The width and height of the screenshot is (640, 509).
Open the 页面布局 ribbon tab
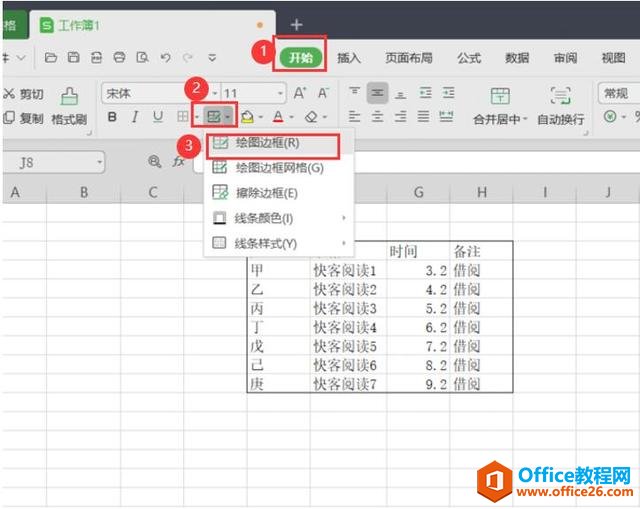pyautogui.click(x=409, y=58)
